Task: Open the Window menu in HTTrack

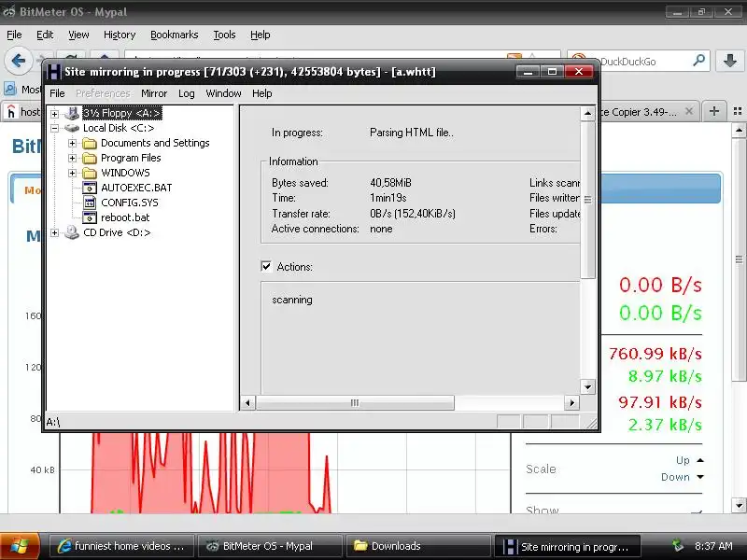Action: [223, 93]
